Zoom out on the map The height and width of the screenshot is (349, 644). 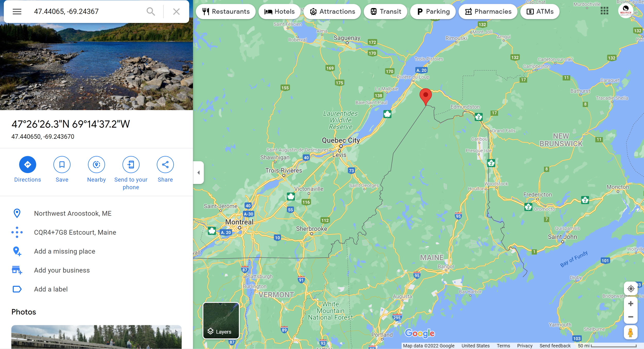[631, 317]
